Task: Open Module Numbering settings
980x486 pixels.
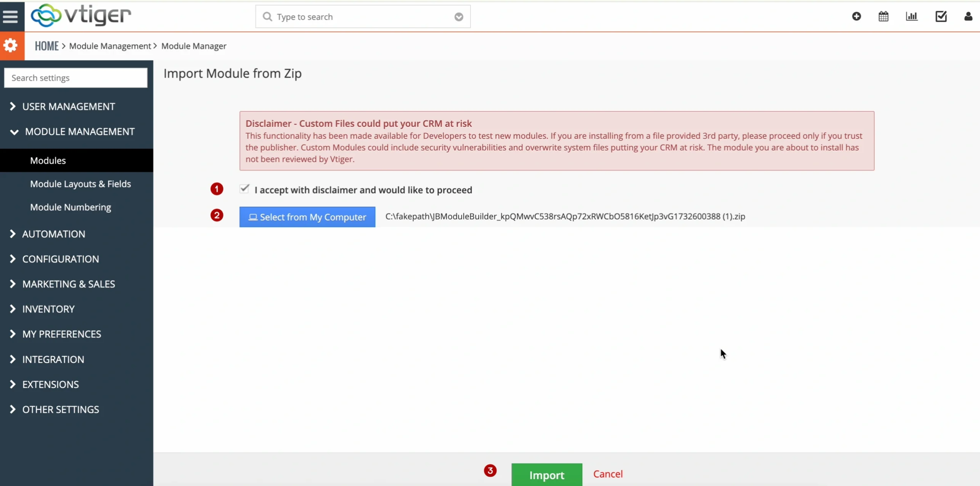Action: coord(70,207)
